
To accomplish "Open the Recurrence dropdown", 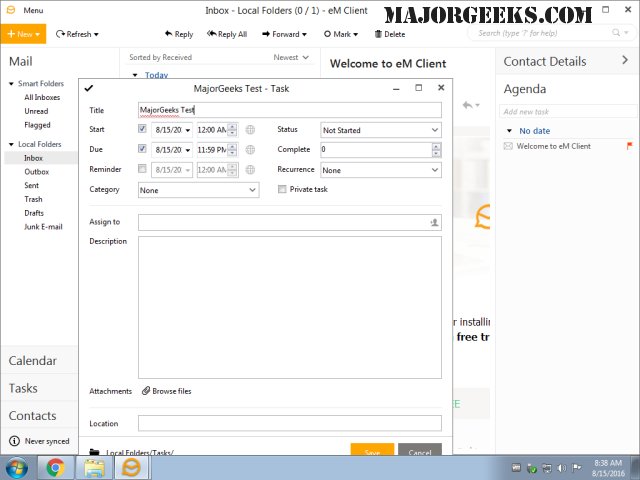I will pyautogui.click(x=380, y=170).
